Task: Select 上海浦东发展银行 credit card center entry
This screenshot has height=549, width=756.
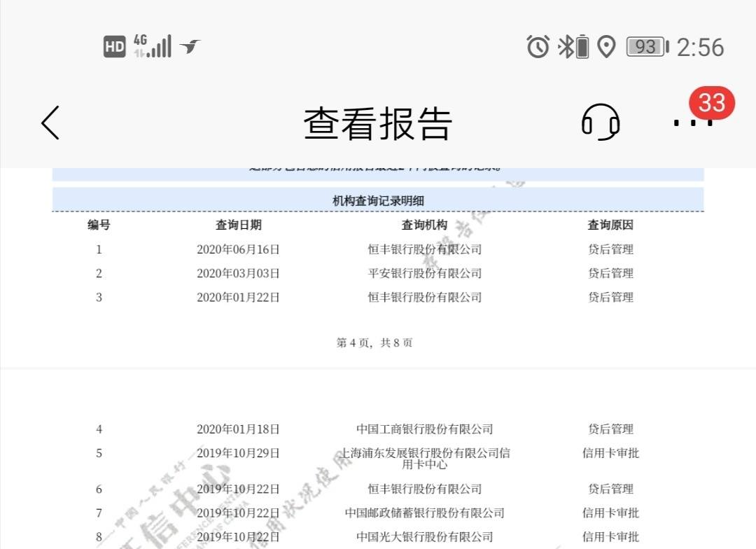Action: [x=425, y=459]
